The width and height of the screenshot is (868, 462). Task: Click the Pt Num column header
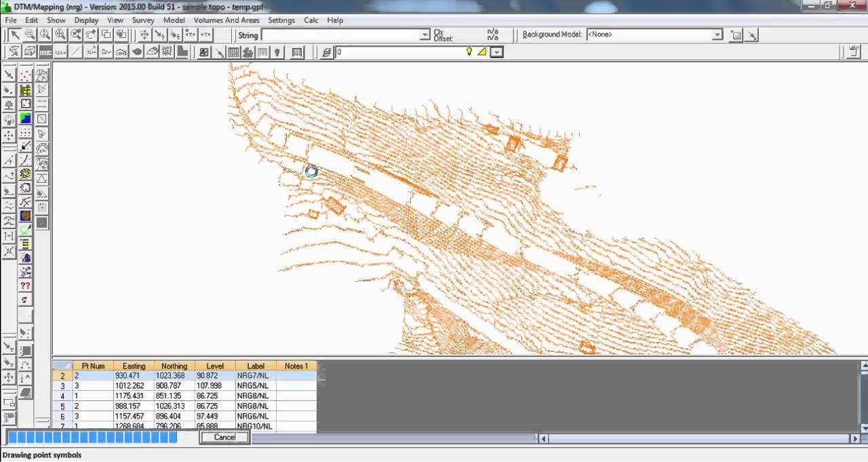[x=93, y=366]
